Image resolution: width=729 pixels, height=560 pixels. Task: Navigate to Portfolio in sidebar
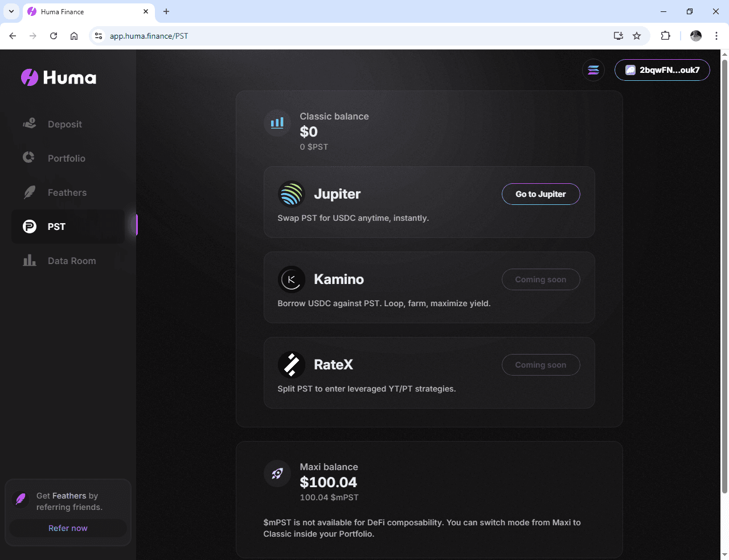(68, 158)
